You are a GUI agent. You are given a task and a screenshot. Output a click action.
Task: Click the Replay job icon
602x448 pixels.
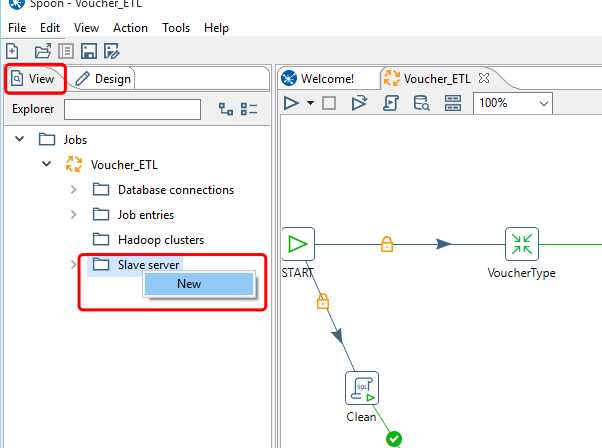pyautogui.click(x=359, y=103)
